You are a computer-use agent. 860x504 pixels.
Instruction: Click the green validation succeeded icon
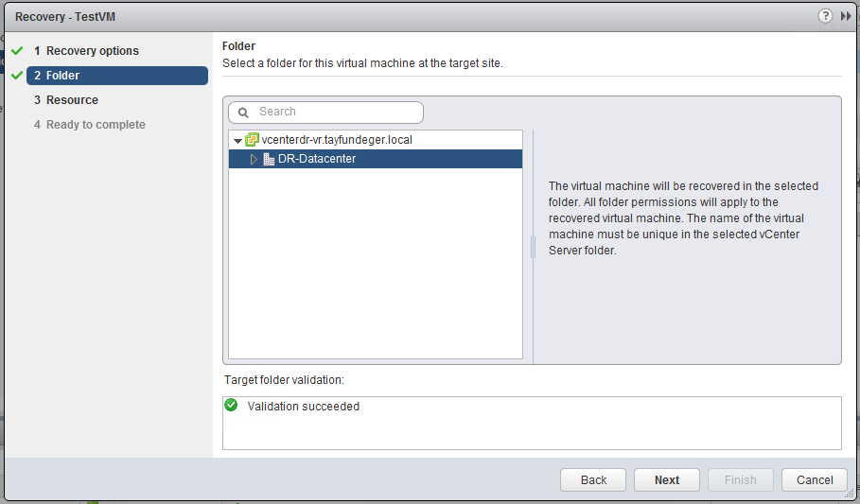click(231, 406)
